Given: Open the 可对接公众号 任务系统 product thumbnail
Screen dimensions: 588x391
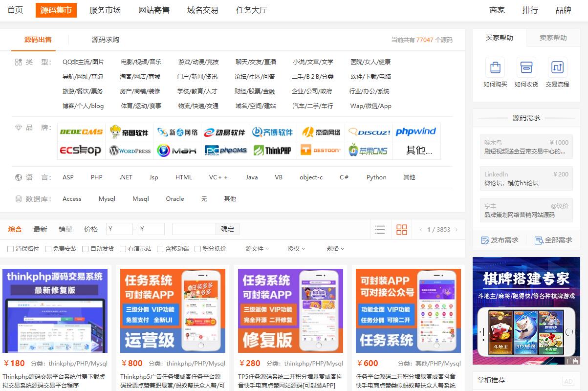Looking at the screenshot, I should click(x=408, y=311).
